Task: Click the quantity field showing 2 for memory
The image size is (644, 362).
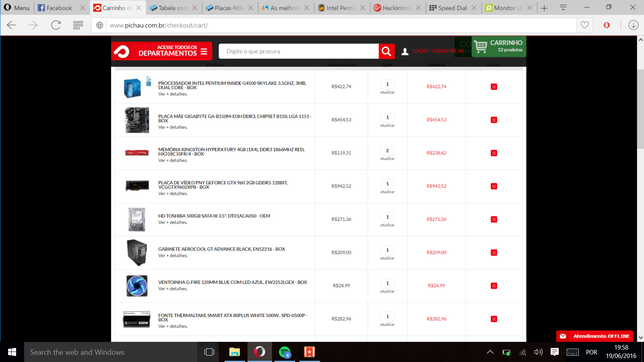Action: point(387,150)
